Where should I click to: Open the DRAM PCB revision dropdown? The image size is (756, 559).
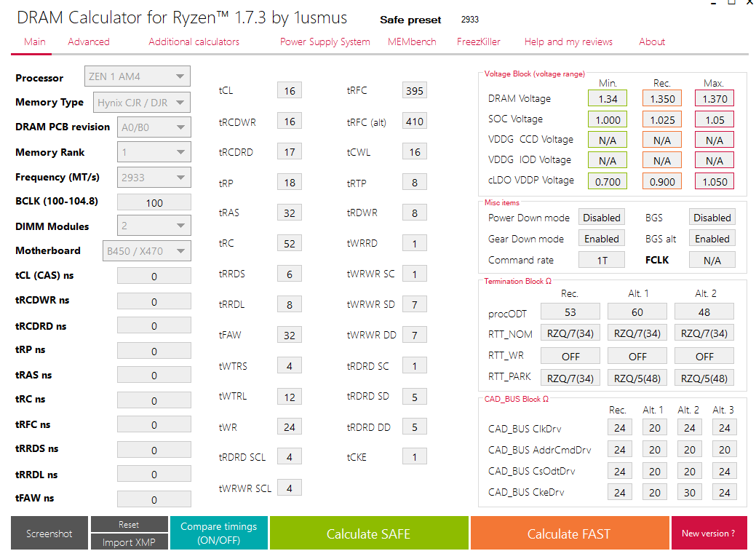tap(154, 127)
